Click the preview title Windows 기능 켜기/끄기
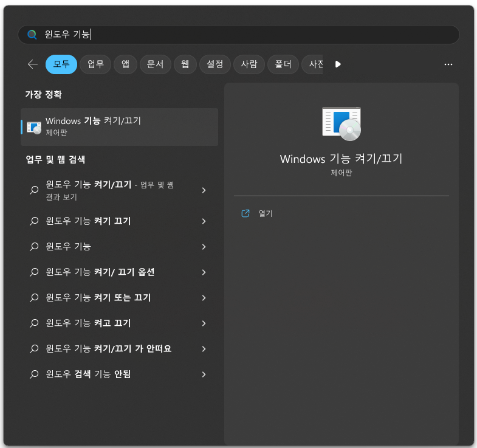The image size is (477, 448). [341, 159]
